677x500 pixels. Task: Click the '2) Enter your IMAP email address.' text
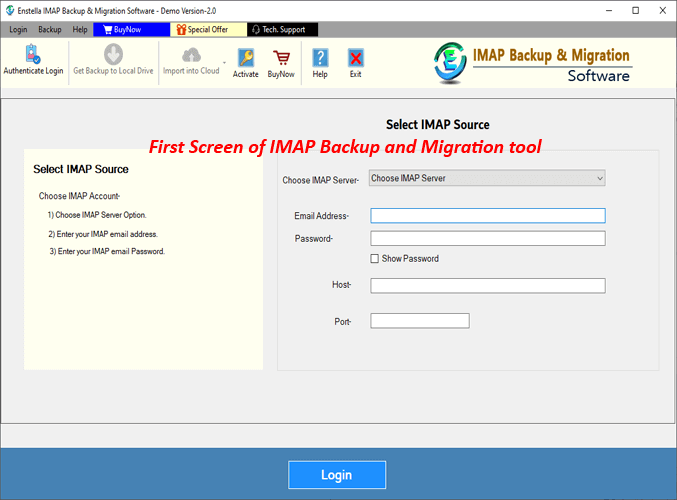click(103, 234)
